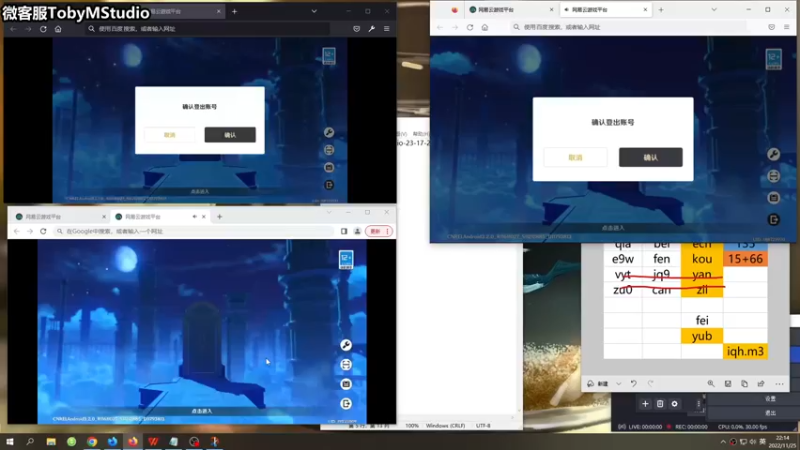
Task: Expand the tab list chevron in top-right Firefox
Action: [714, 10]
